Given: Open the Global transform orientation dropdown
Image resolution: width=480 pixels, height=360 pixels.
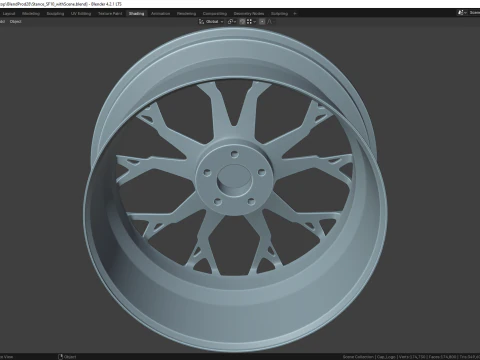Looking at the screenshot, I should [x=211, y=22].
